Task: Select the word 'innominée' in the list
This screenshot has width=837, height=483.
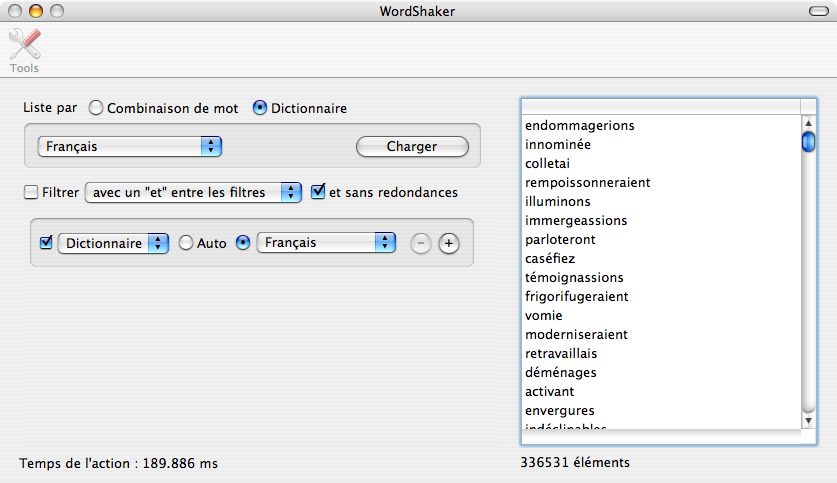Action: click(x=558, y=145)
